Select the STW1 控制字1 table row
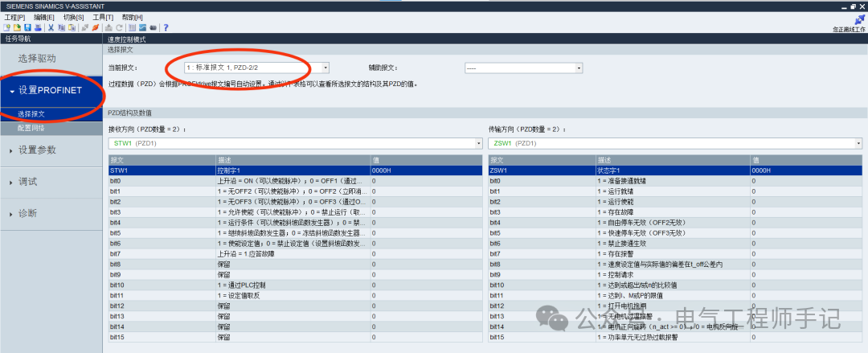This screenshot has height=353, width=868. [x=296, y=170]
